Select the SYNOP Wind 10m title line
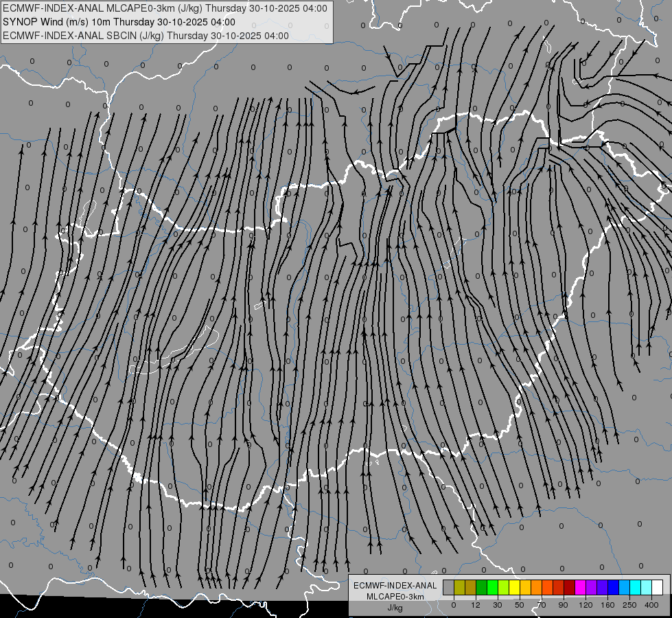The height and width of the screenshot is (618, 672). click(119, 22)
